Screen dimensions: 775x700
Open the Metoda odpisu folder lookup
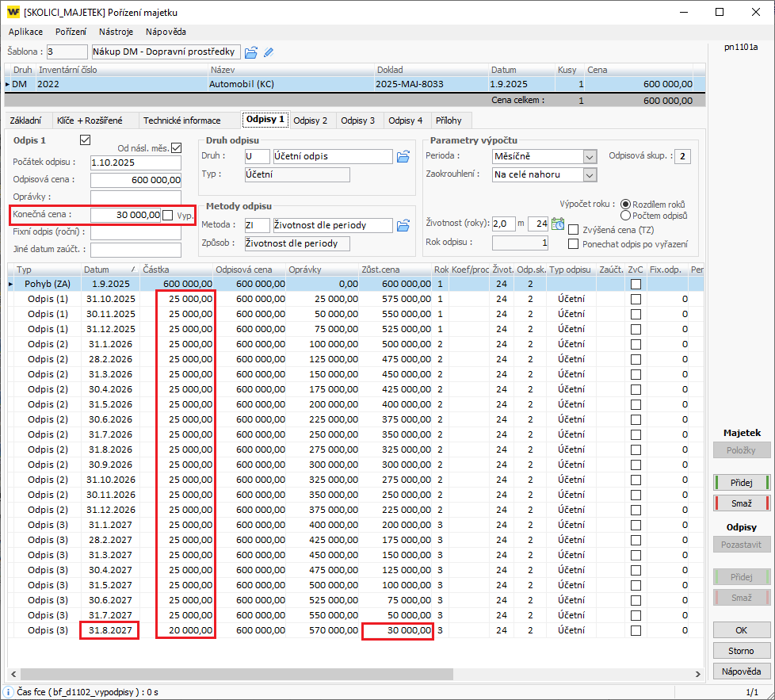tap(403, 225)
